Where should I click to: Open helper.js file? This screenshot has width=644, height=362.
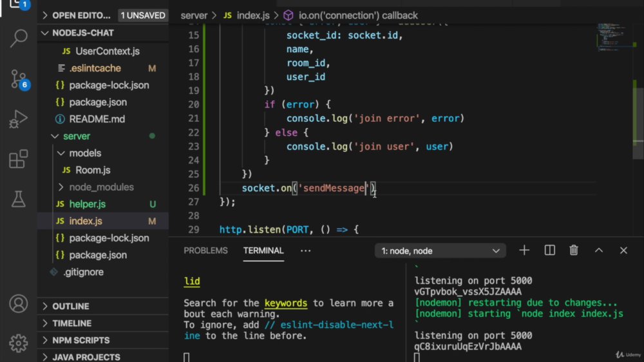click(87, 204)
